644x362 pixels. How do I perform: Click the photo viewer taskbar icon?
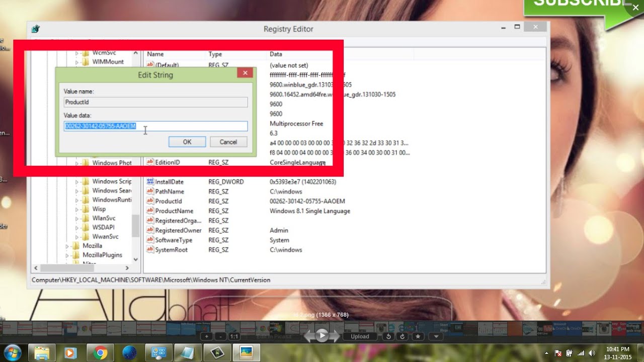point(246,352)
